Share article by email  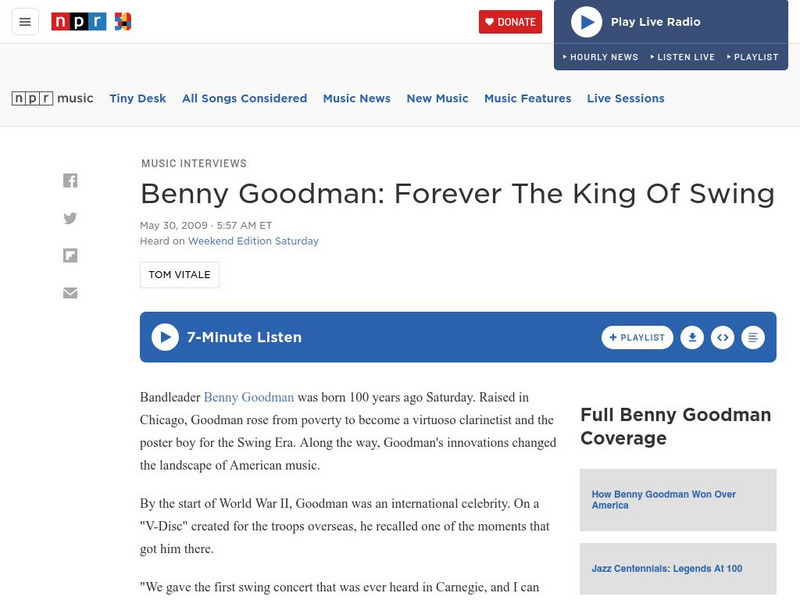coord(70,293)
